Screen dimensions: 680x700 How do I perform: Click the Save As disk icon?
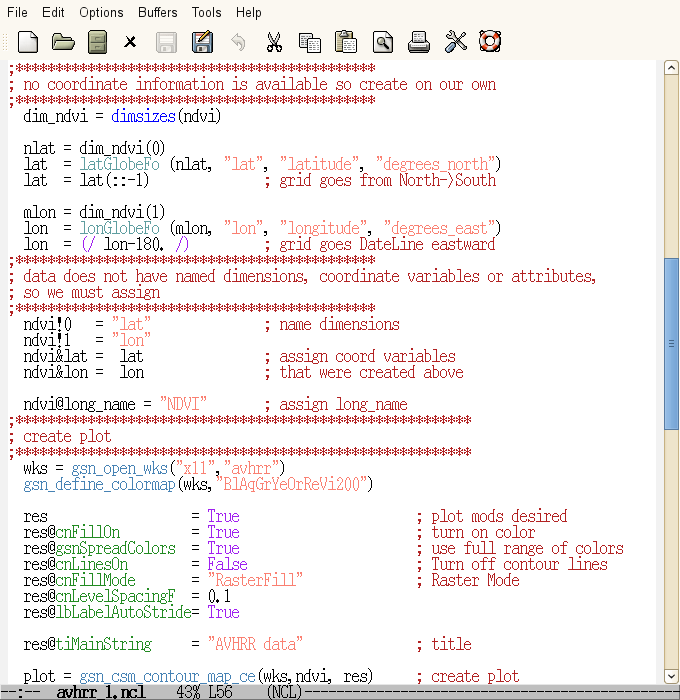202,42
